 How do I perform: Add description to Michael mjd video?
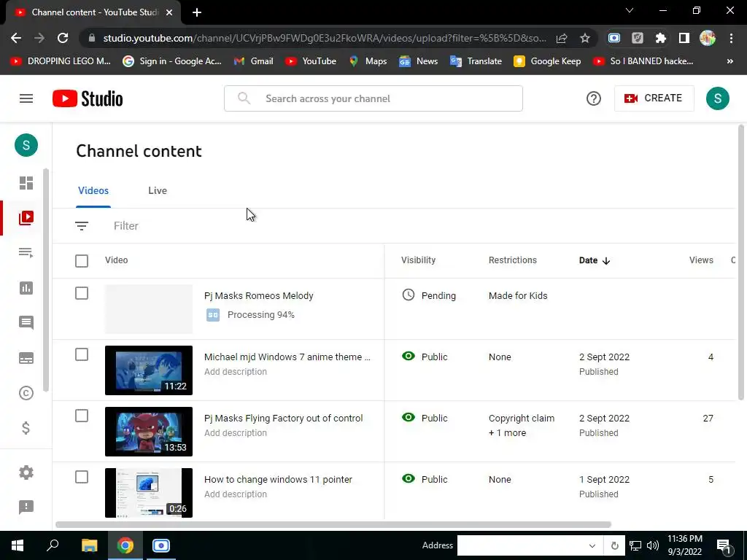pyautogui.click(x=236, y=371)
